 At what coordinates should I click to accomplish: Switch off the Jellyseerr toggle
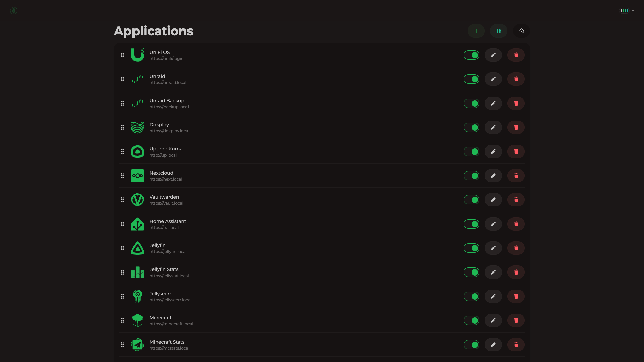pos(471,296)
